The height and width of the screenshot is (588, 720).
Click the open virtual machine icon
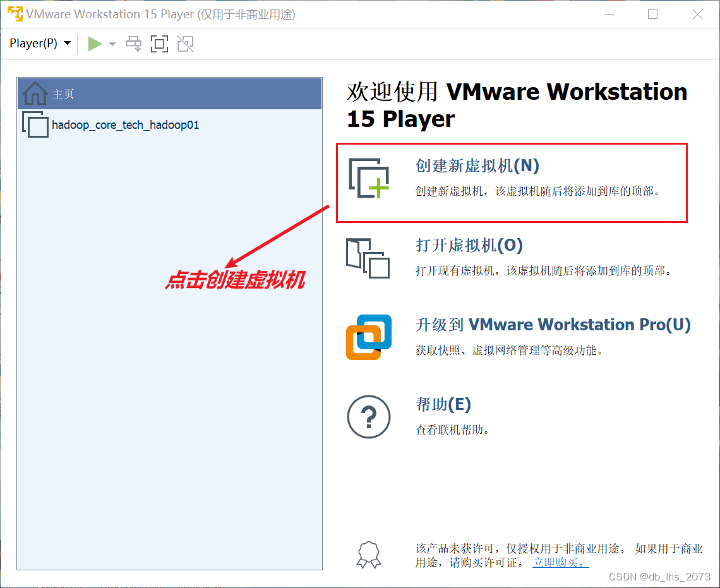tap(368, 258)
